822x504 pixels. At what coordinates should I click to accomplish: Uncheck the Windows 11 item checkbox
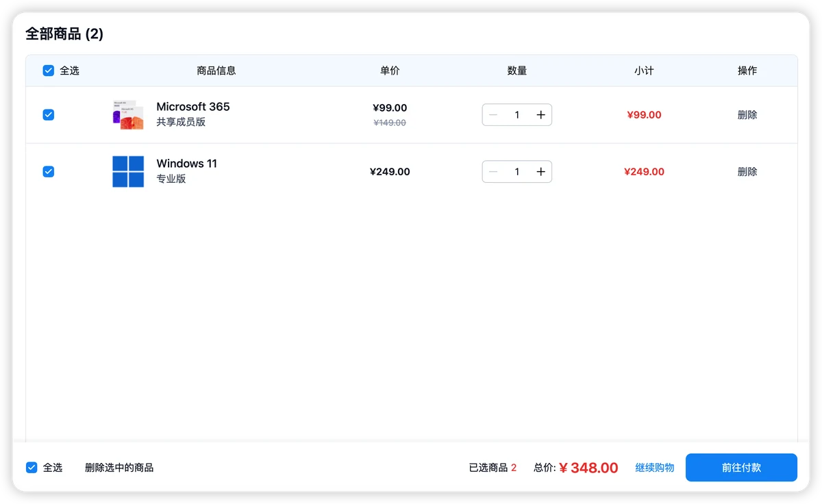(49, 172)
